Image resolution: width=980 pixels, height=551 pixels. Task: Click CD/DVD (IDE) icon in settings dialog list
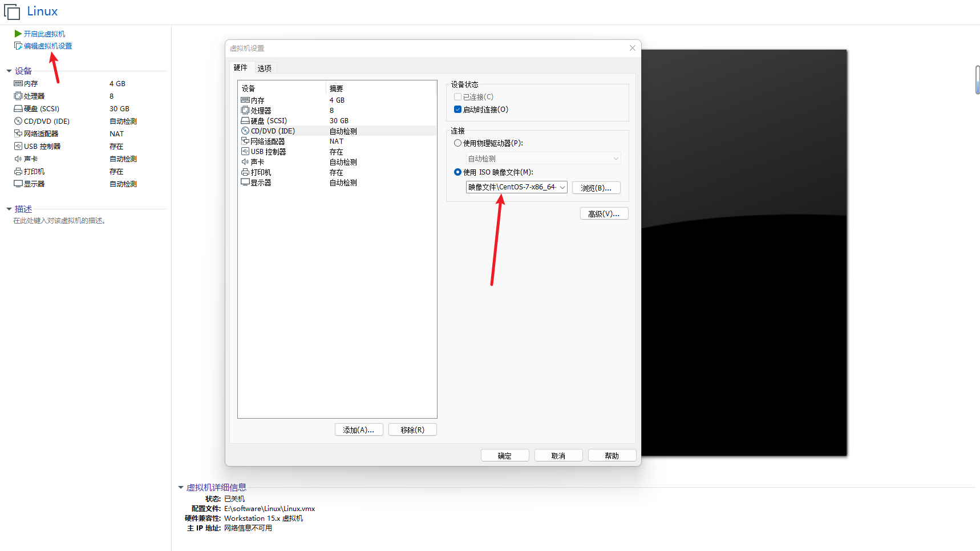click(245, 131)
